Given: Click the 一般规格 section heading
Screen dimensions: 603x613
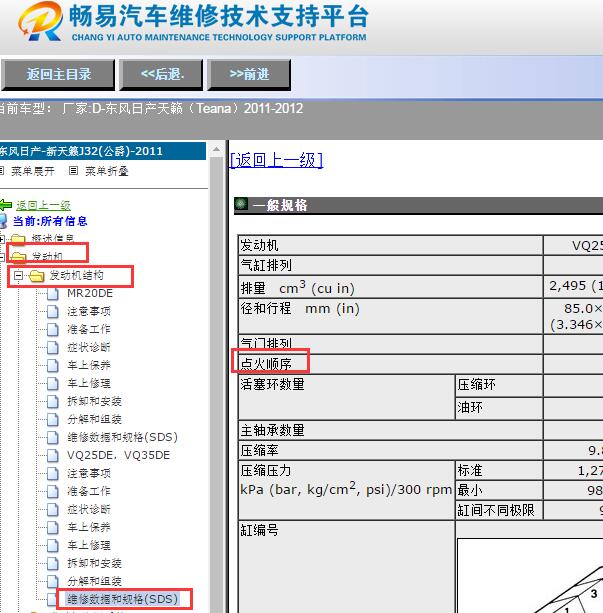Looking at the screenshot, I should pyautogui.click(x=280, y=205).
